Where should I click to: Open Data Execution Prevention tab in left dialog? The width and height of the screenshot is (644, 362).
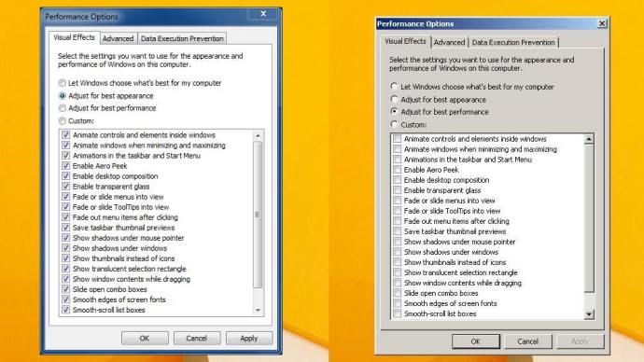click(182, 38)
